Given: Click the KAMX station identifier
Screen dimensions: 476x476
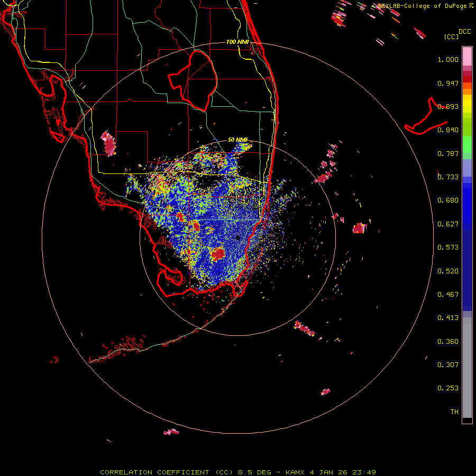Looking at the screenshot, I should tap(296, 472).
